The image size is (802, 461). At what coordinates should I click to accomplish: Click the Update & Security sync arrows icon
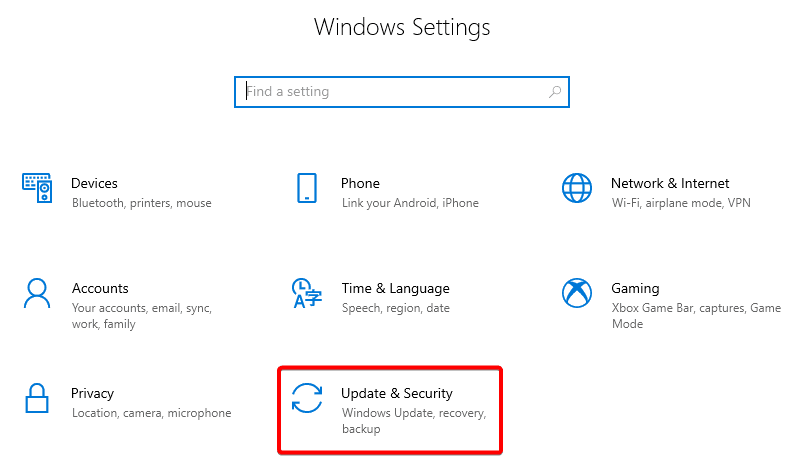[307, 398]
